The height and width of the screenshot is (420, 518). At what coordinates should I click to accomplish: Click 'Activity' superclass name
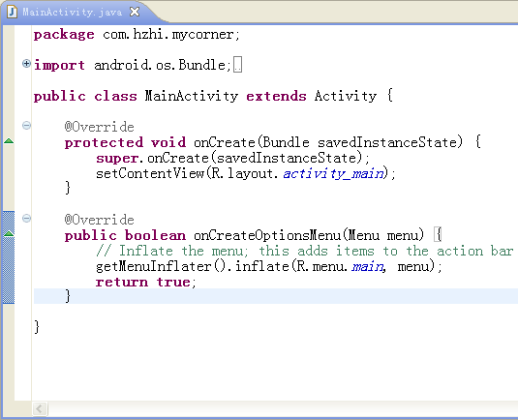(x=346, y=96)
